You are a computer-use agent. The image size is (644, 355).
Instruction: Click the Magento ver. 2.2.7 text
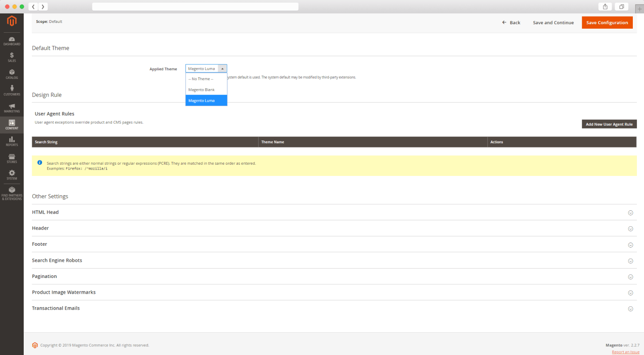623,345
